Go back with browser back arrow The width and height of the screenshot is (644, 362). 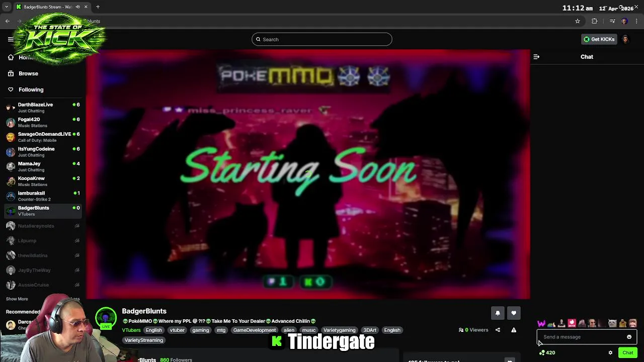8,21
